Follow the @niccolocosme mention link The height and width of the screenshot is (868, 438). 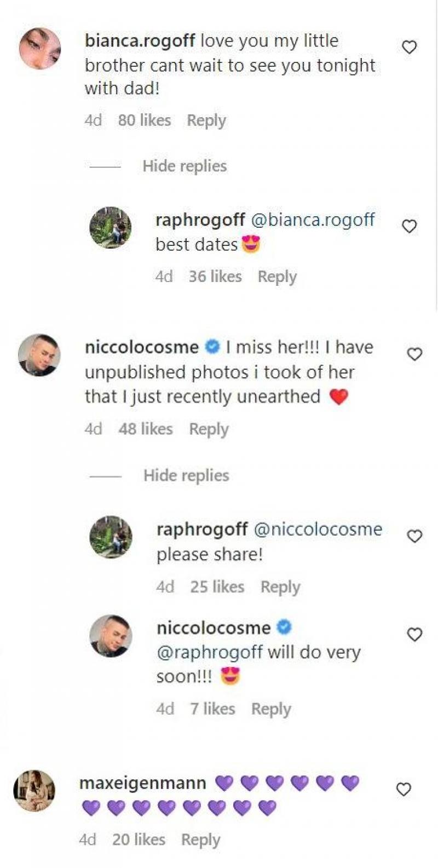pyautogui.click(x=318, y=529)
